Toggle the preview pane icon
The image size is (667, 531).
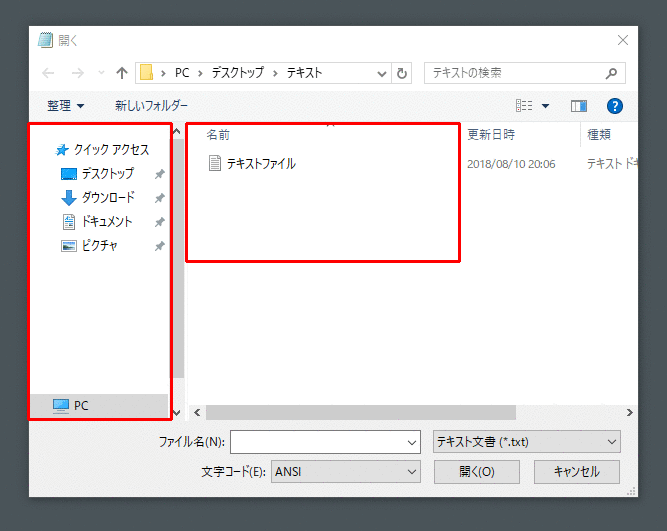pos(578,105)
